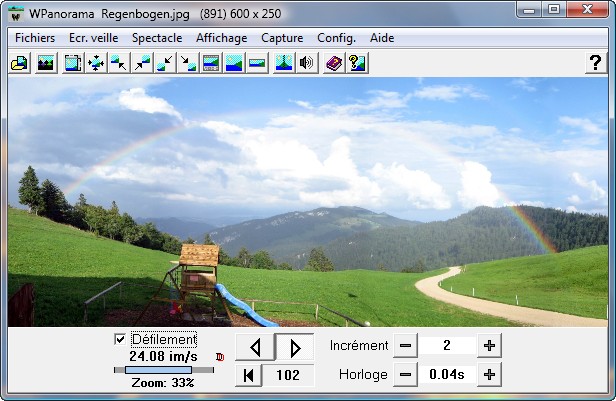Click the vertically split picture icon
616x401 pixels.
pyautogui.click(x=284, y=63)
